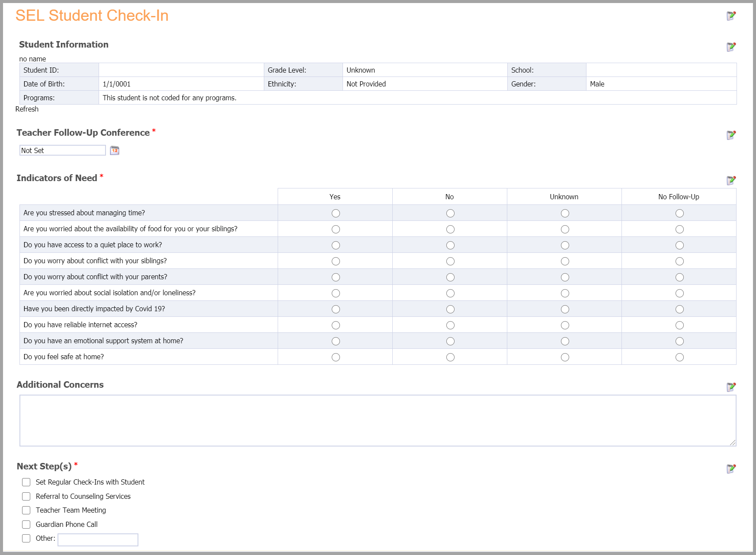Screen dimensions: 756x555
Task: Select No Follow-Up for feel safe at home
Action: point(679,357)
